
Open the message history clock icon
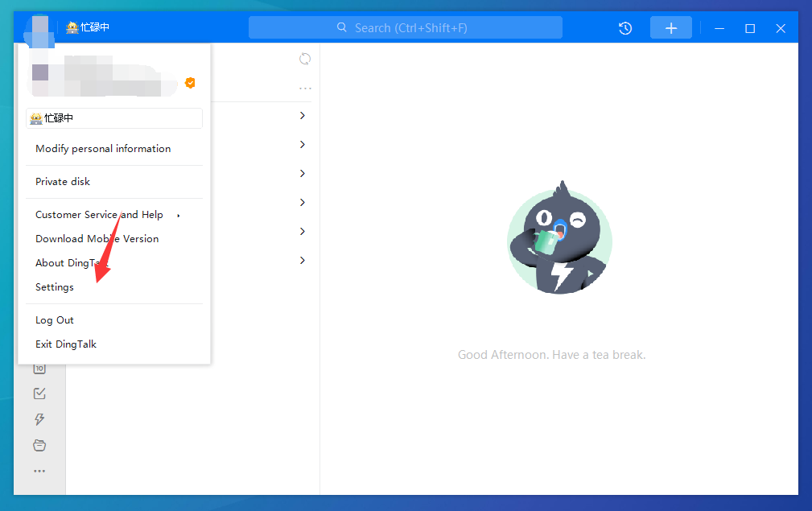[625, 28]
